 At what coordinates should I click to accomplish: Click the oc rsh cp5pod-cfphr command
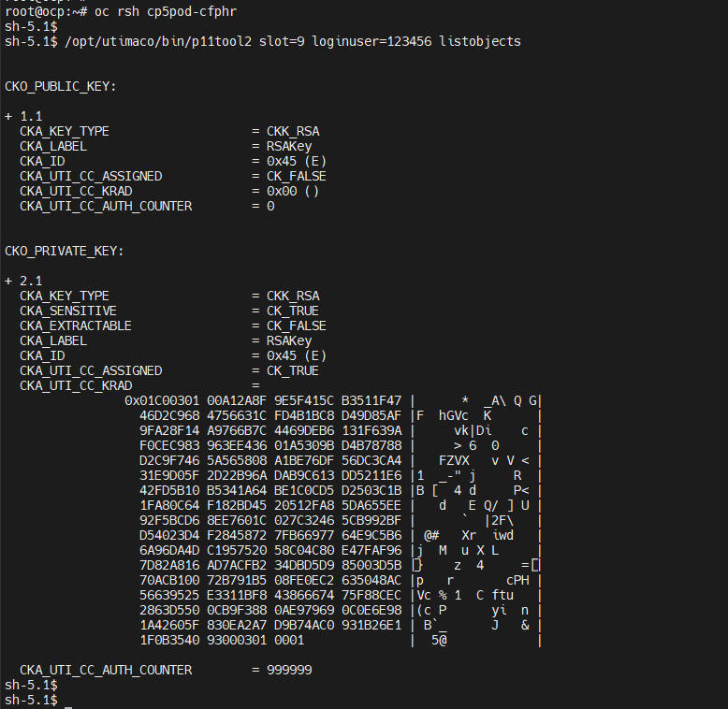[166, 11]
